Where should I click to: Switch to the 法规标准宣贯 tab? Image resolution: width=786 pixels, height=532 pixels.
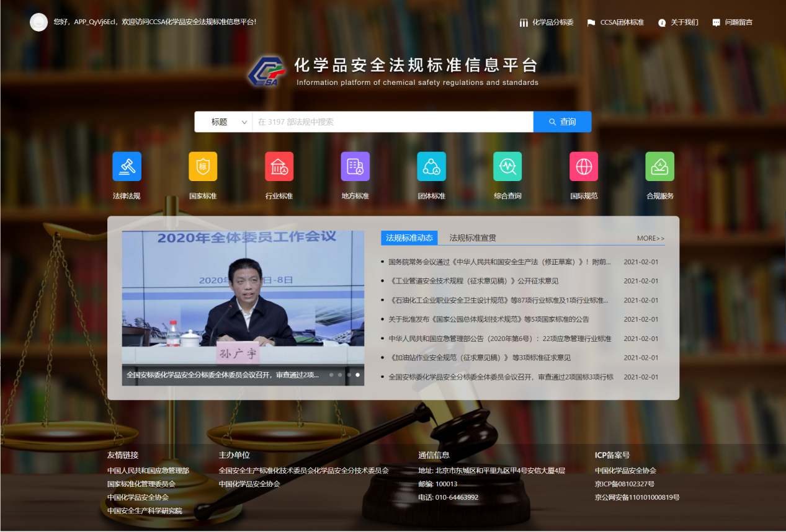tap(473, 238)
